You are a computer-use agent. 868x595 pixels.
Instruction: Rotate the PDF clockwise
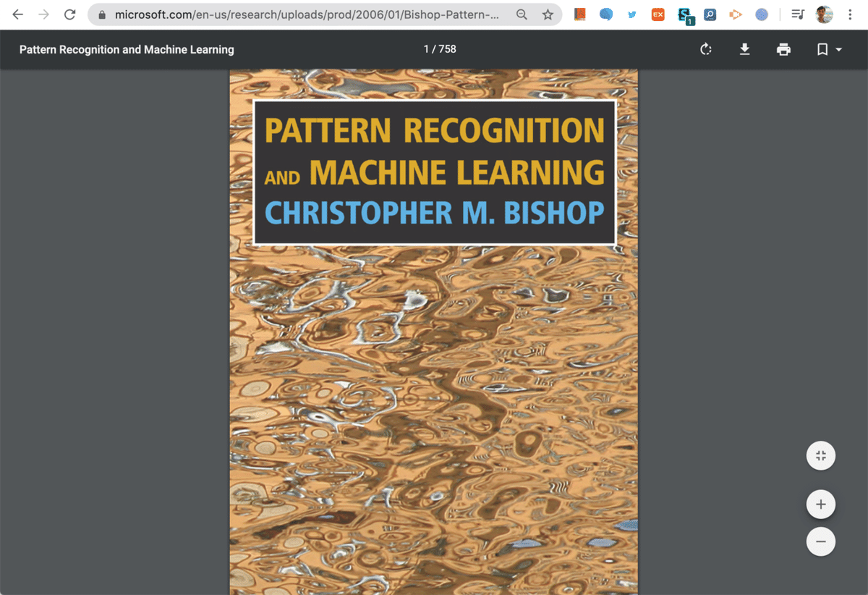pyautogui.click(x=706, y=49)
